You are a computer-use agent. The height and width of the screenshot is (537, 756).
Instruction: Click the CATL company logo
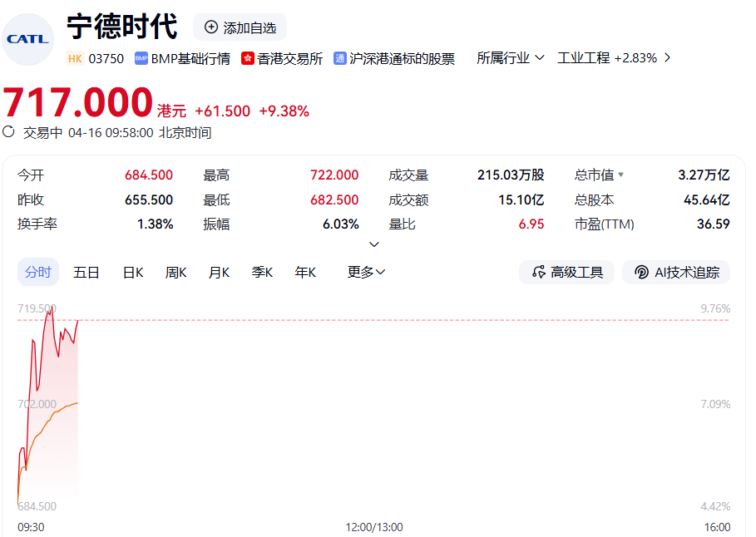tap(27, 39)
